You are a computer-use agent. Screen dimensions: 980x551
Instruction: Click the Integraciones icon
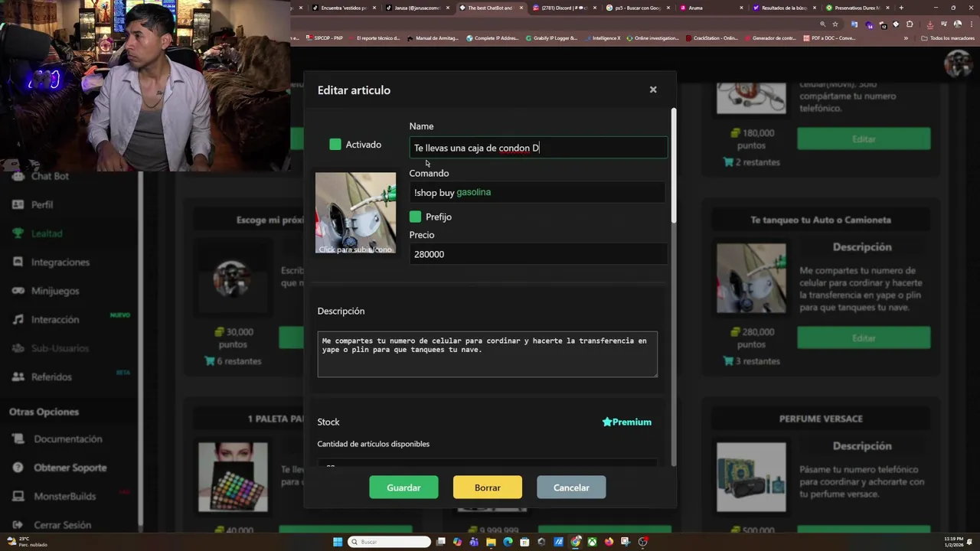click(18, 262)
